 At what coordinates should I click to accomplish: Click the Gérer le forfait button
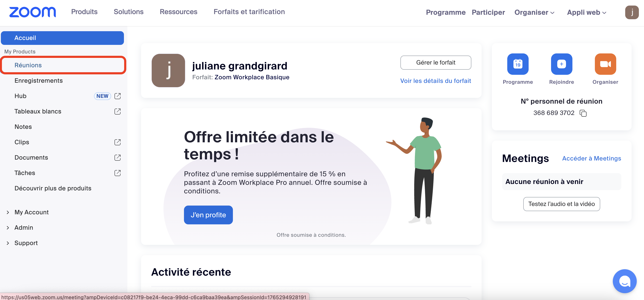click(x=435, y=62)
